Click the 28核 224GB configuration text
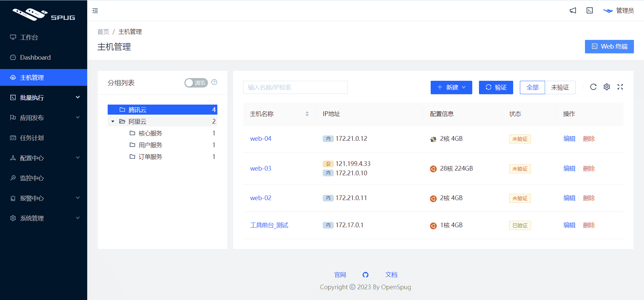 click(456, 168)
